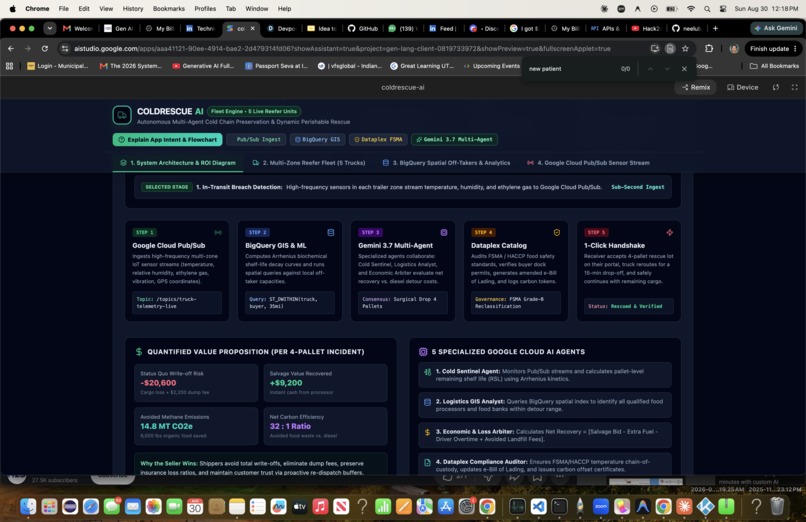Click the Chrome address bar URL
The image size is (806, 522).
coord(342,48)
